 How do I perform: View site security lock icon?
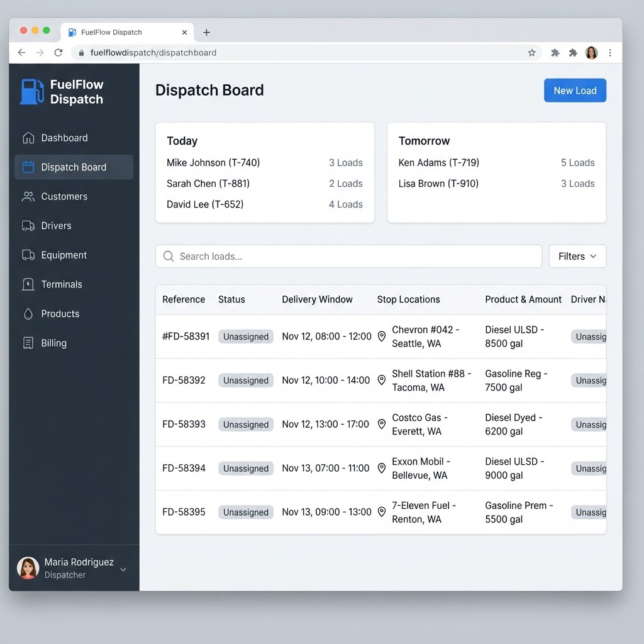tap(81, 53)
